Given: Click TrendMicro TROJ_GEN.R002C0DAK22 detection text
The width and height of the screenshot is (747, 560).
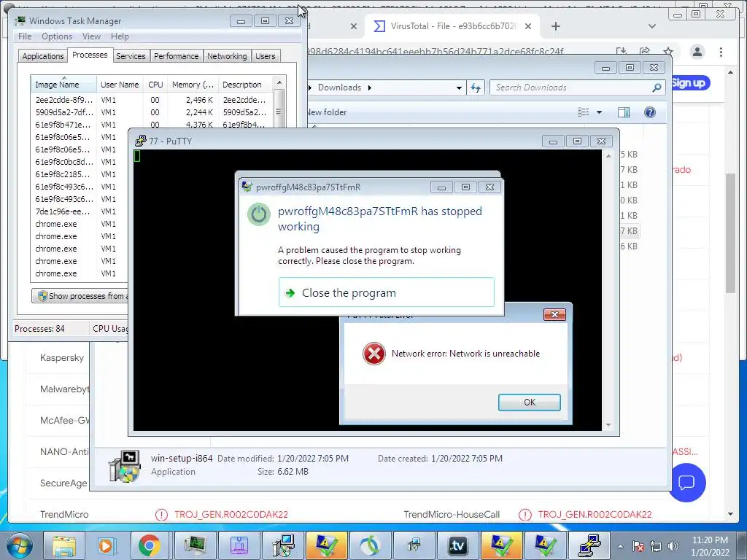Looking at the screenshot, I should 231,514.
